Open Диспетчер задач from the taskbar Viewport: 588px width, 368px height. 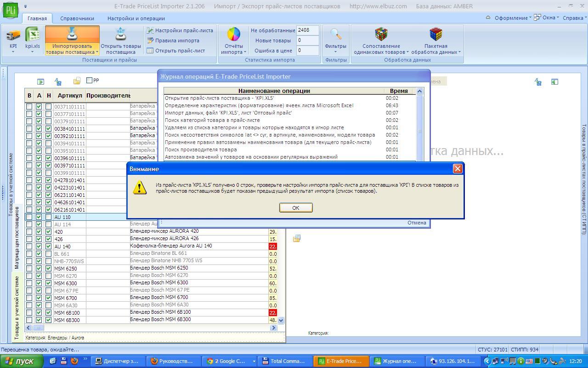117,361
